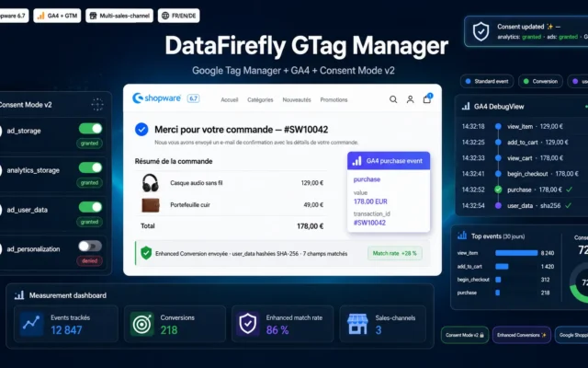
Task: Click the headphones product thumbnail
Action: (x=151, y=183)
